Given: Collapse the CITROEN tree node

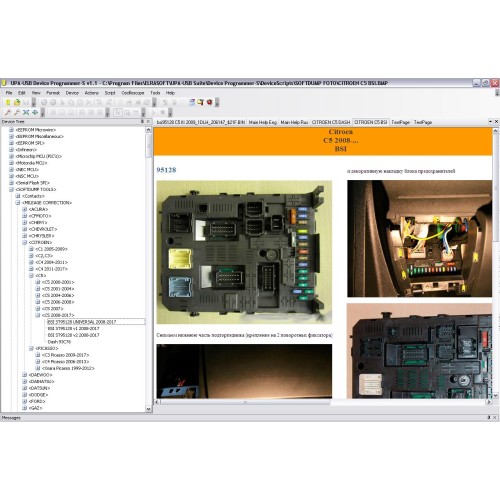Looking at the screenshot, I should pyautogui.click(x=25, y=242).
